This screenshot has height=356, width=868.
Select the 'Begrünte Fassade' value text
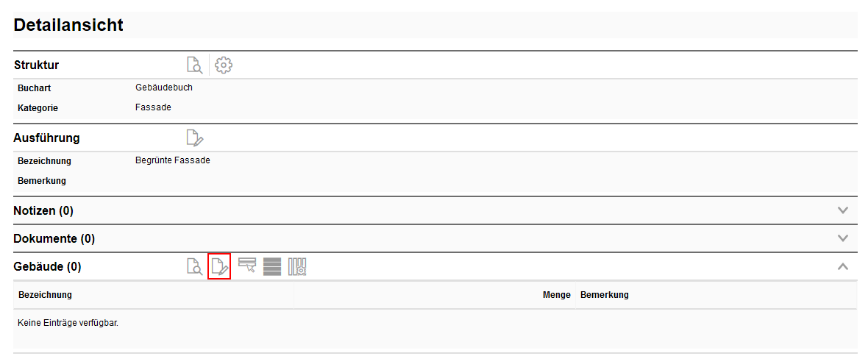(x=173, y=160)
